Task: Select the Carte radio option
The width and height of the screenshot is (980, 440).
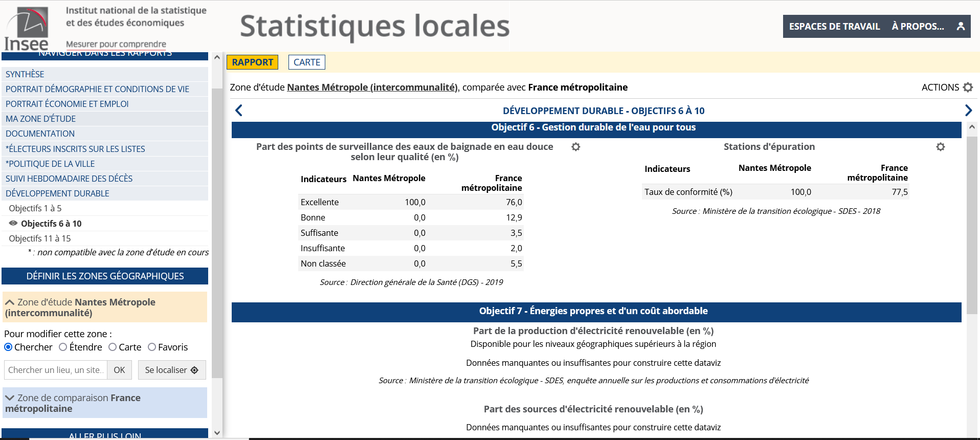Action: click(113, 347)
